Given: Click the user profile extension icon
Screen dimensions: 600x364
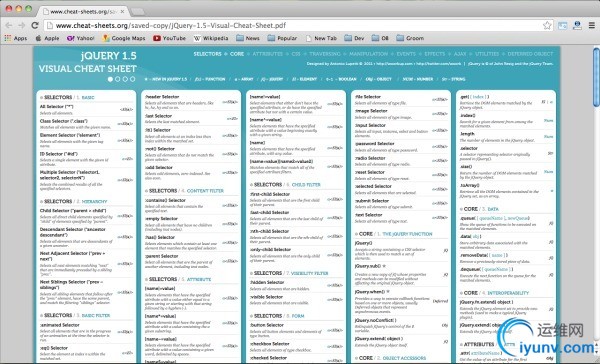Looking at the screenshot, I should click(x=577, y=25).
